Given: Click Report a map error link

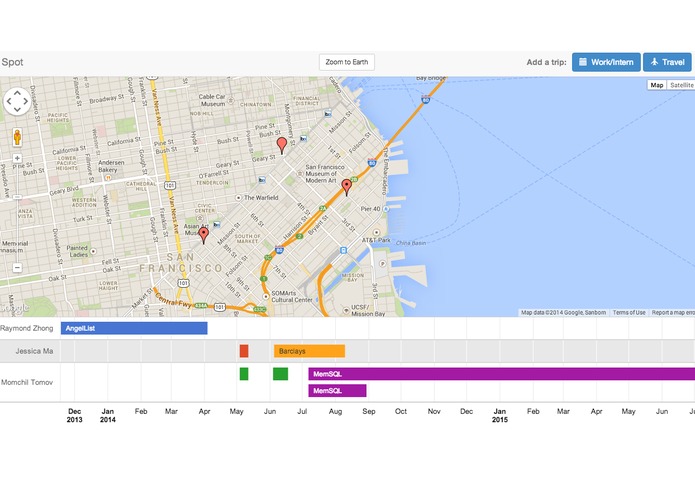Looking at the screenshot, I should pos(673,312).
